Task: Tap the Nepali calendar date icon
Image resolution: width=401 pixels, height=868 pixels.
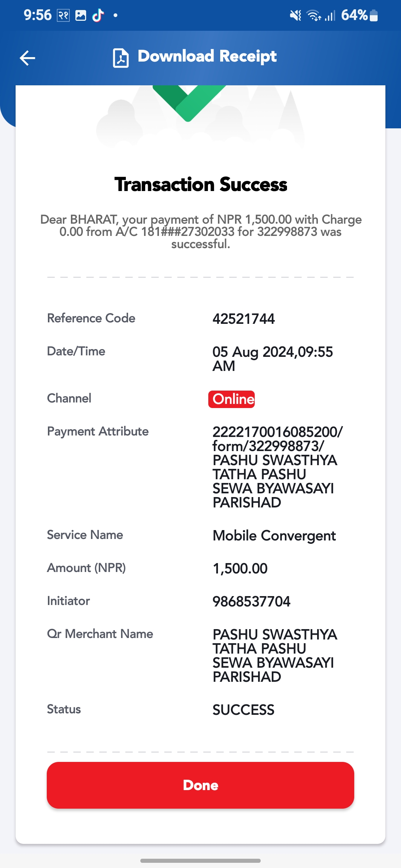Action: point(63,15)
